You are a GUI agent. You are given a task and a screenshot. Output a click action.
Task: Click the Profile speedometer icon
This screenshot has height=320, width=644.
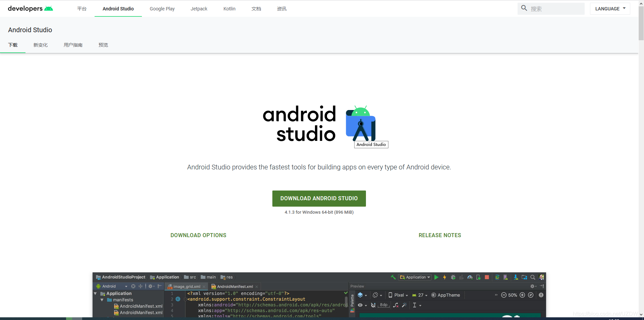470,277
